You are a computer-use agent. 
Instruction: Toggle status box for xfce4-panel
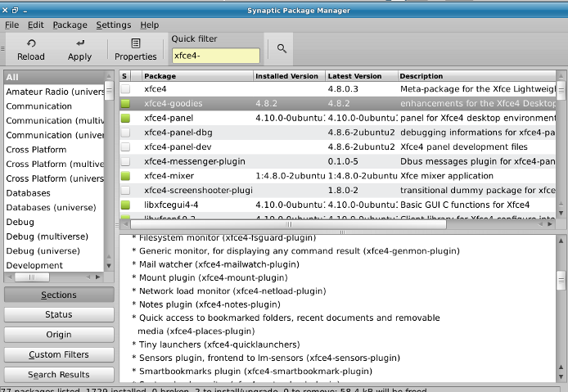coord(125,118)
